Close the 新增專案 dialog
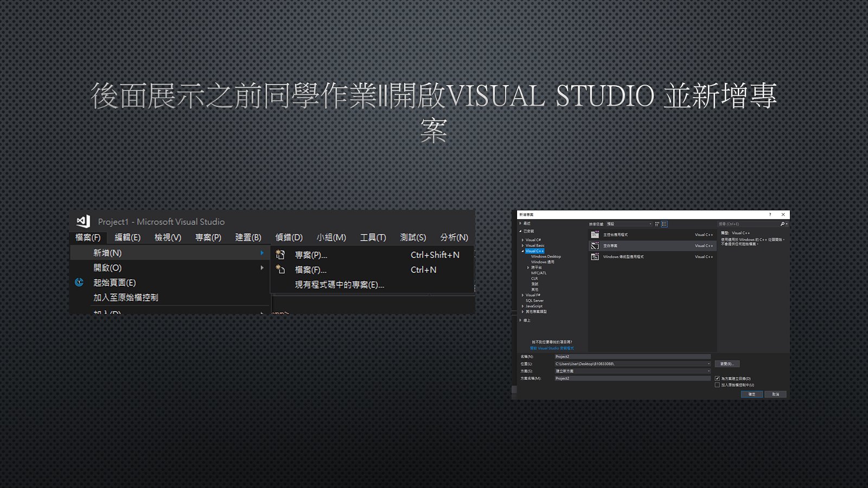This screenshot has width=868, height=488. 783,215
